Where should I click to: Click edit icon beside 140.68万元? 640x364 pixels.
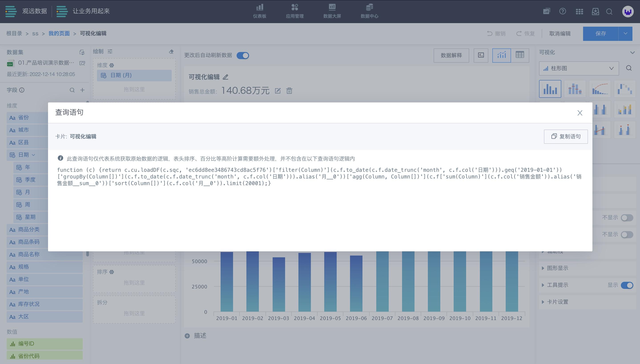tap(278, 91)
